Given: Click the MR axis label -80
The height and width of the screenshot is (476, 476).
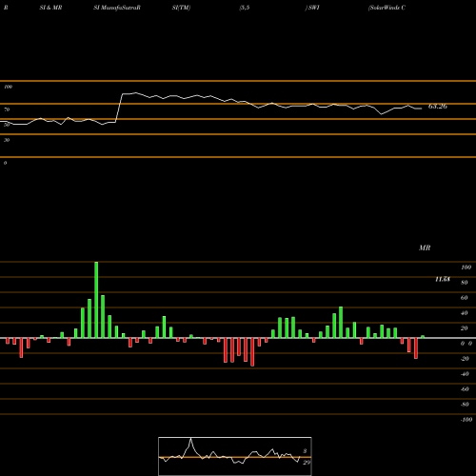Looking at the screenshot, I should [x=465, y=405].
